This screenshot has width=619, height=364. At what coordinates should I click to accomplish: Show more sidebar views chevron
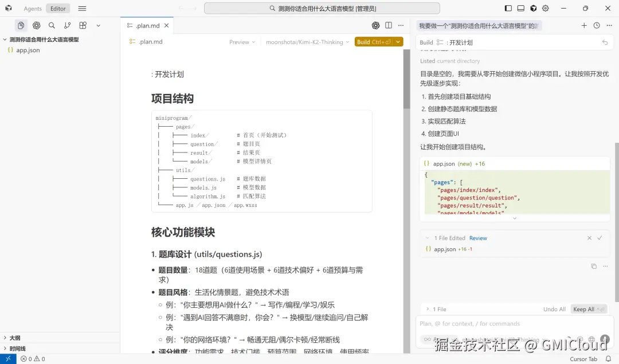(x=99, y=26)
